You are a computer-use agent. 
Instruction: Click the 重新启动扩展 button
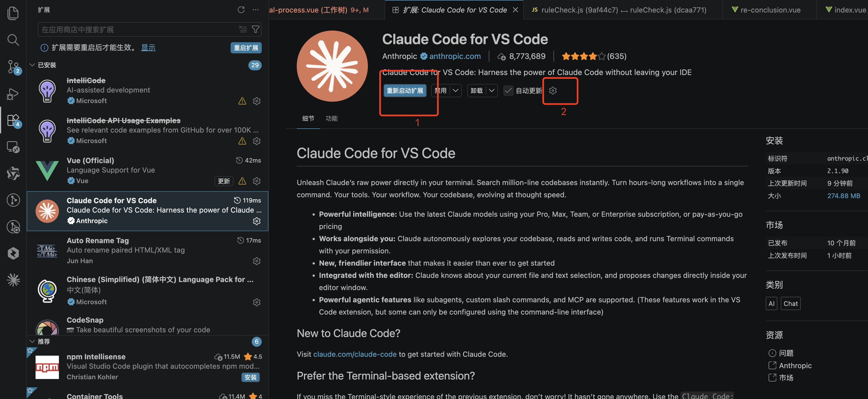point(405,90)
